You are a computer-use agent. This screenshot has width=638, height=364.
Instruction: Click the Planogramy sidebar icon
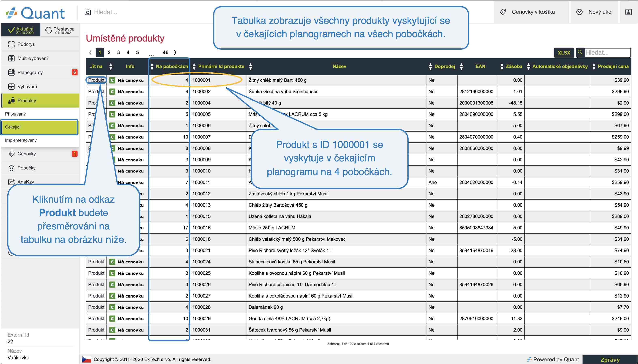11,72
